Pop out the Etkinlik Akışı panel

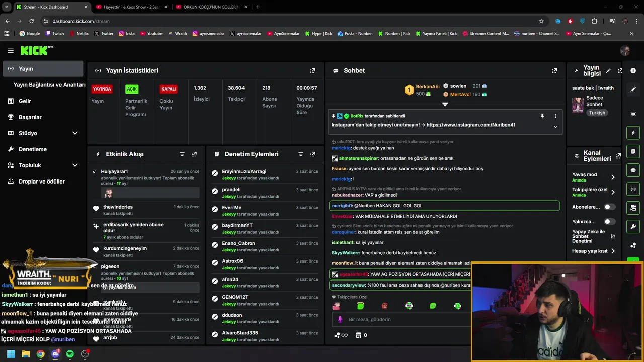click(x=194, y=154)
